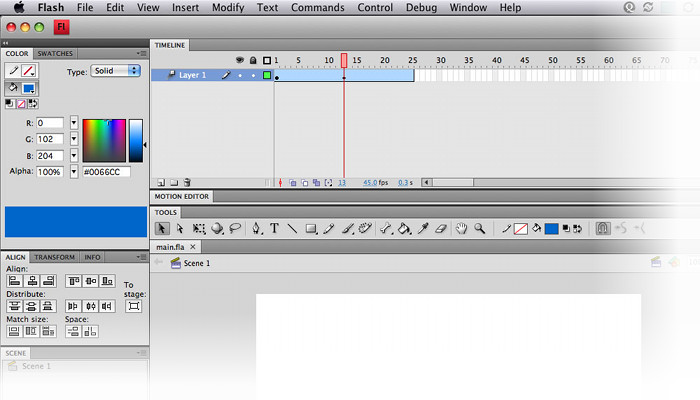Toggle Layer 1 visibility dot

[x=240, y=75]
